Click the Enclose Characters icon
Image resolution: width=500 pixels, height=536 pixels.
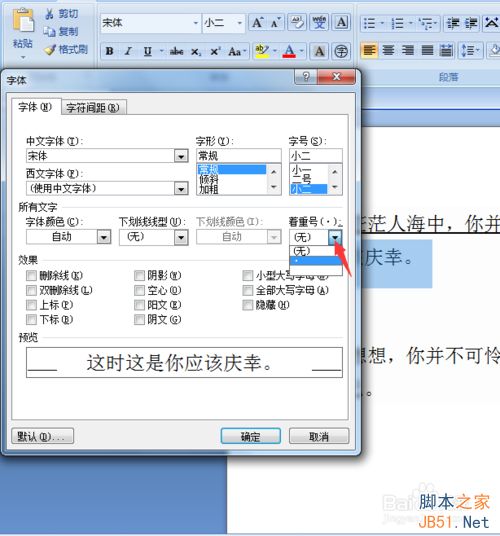(x=341, y=51)
